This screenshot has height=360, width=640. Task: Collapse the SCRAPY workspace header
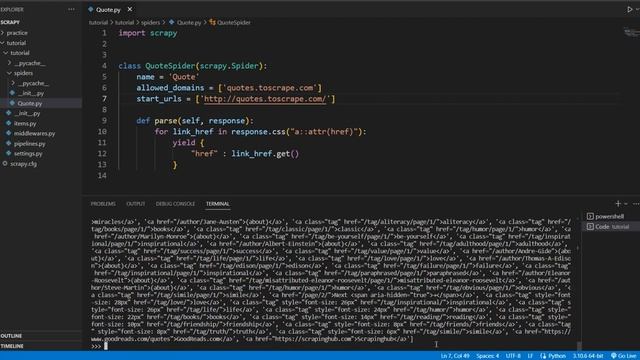(x=10, y=22)
